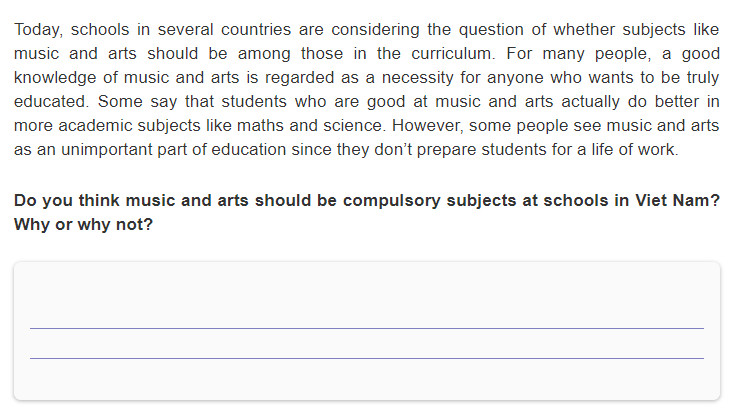Click the first blank answer line
The image size is (731, 414).
click(367, 328)
